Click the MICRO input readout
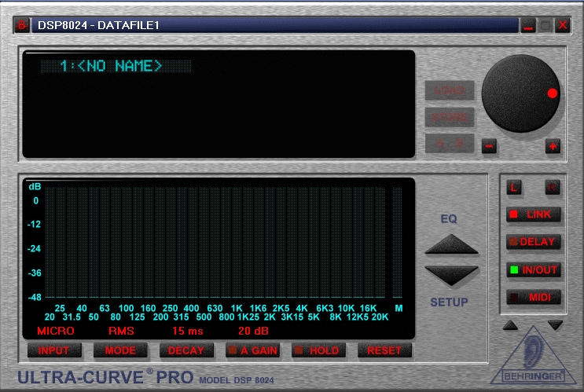584x392 pixels. click(x=56, y=331)
